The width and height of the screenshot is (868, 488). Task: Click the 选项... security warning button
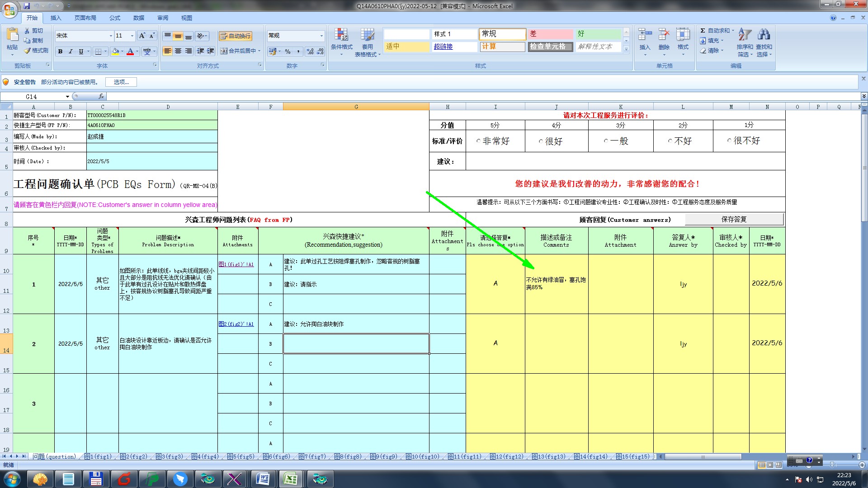click(x=121, y=82)
